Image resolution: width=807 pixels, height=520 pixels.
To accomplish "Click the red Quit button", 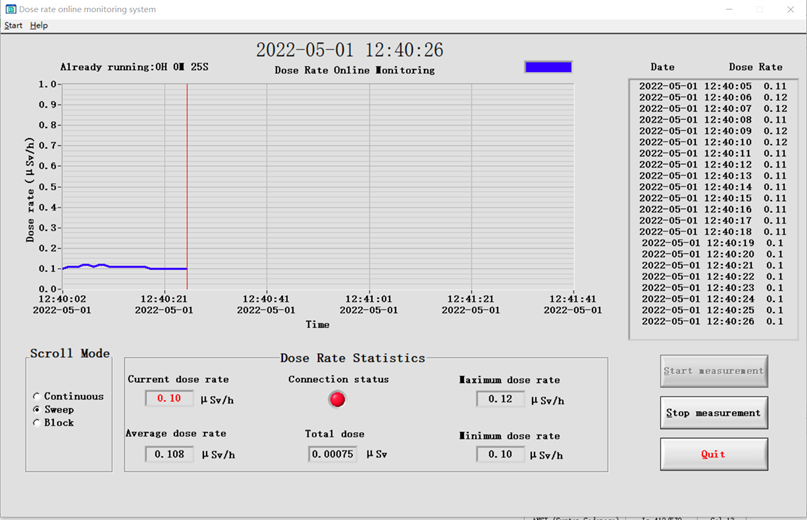I will click(x=714, y=454).
